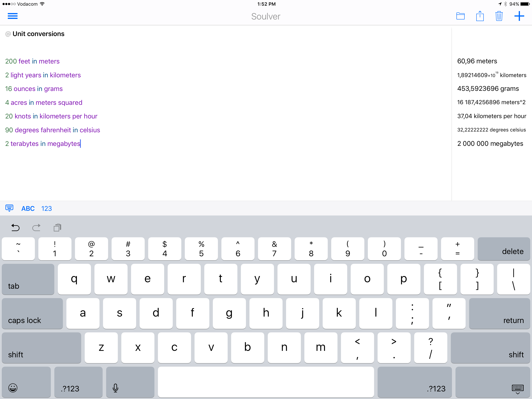The height and width of the screenshot is (399, 532).
Task: Tap the Soulver title in the header
Action: click(x=266, y=16)
